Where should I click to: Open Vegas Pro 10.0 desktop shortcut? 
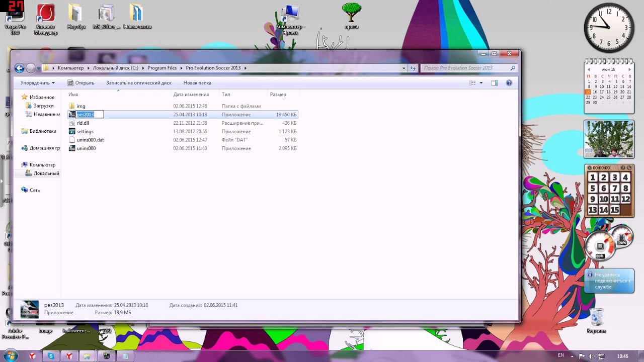(15, 19)
